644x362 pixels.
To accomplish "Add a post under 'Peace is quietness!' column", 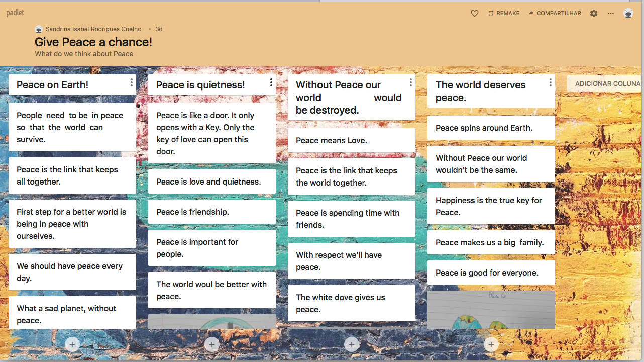I will click(x=212, y=344).
